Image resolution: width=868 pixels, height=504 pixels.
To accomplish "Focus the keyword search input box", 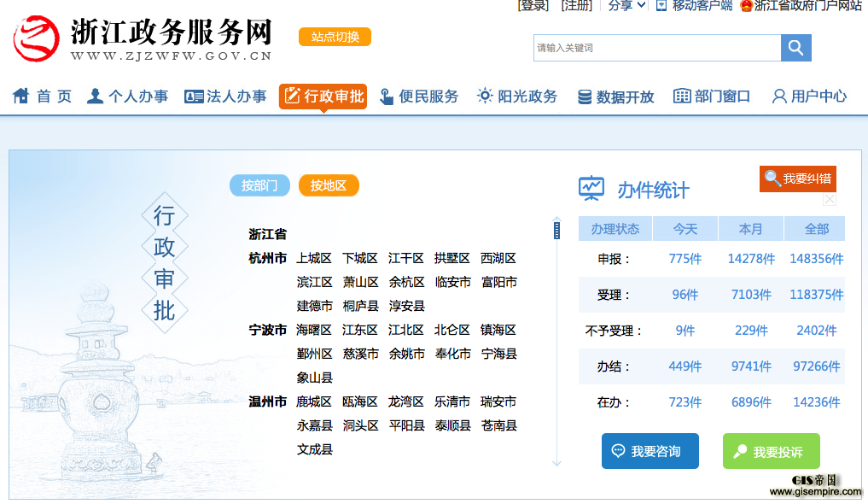I will 656,48.
